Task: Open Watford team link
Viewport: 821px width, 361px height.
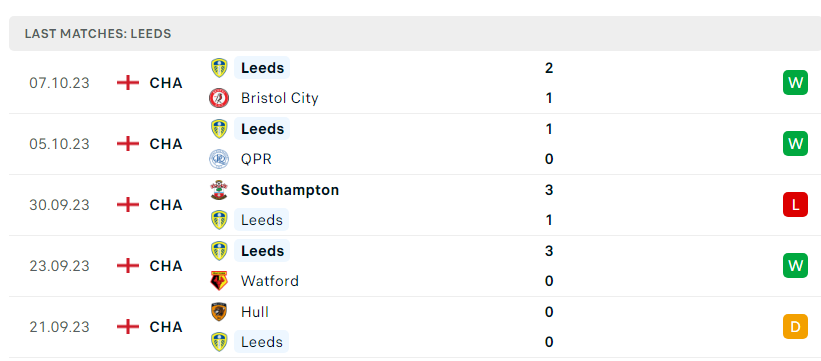Action: click(x=270, y=281)
